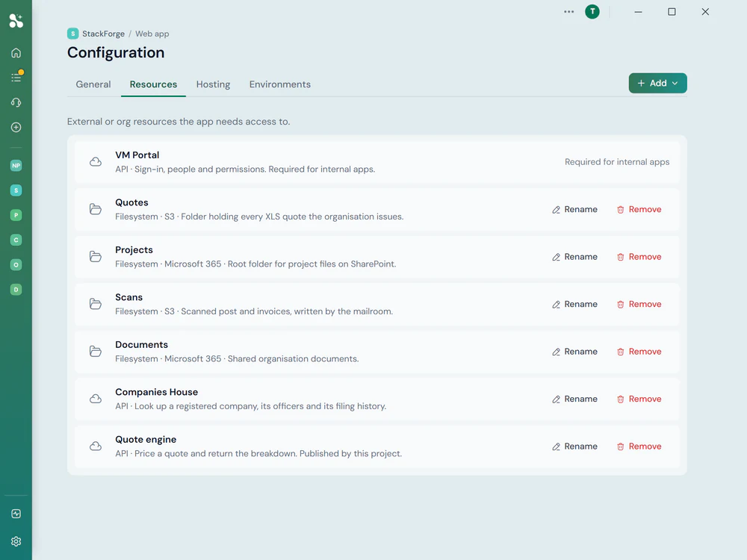Click 'Required for internal apps' label
The width and height of the screenshot is (747, 560).
(x=617, y=162)
